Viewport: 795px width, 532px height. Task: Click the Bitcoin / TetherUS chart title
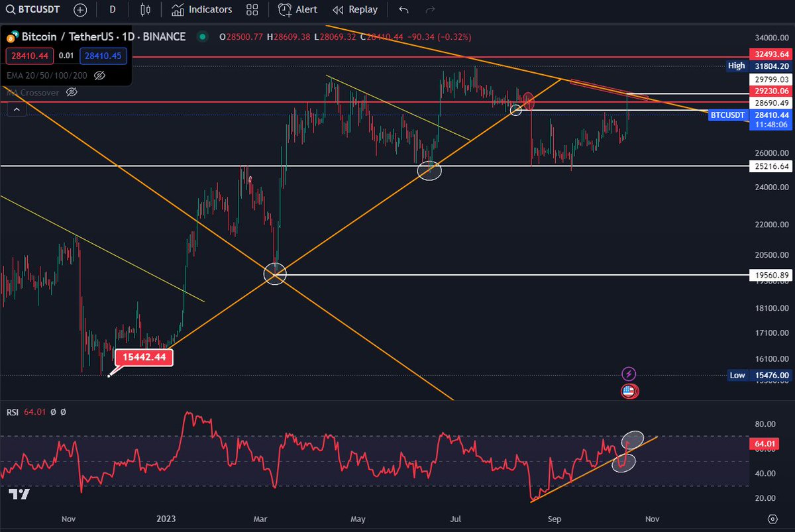point(104,36)
